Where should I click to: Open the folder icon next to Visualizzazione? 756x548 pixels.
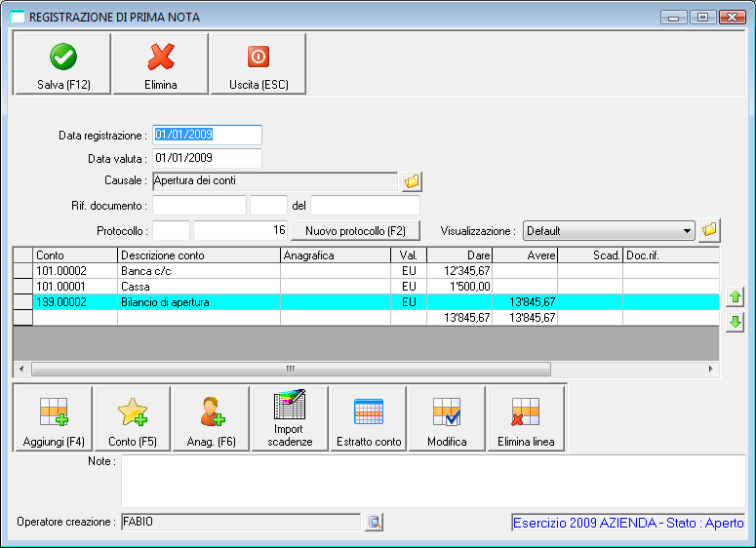coord(709,230)
